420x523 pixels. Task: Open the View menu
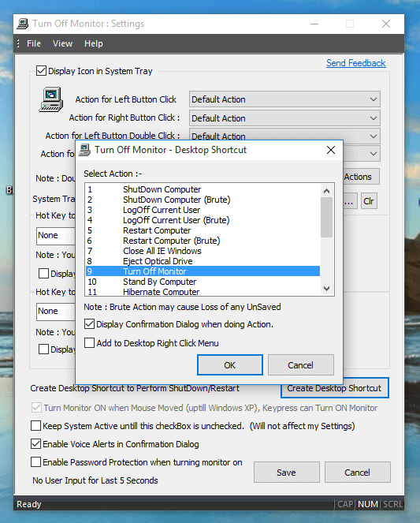62,43
